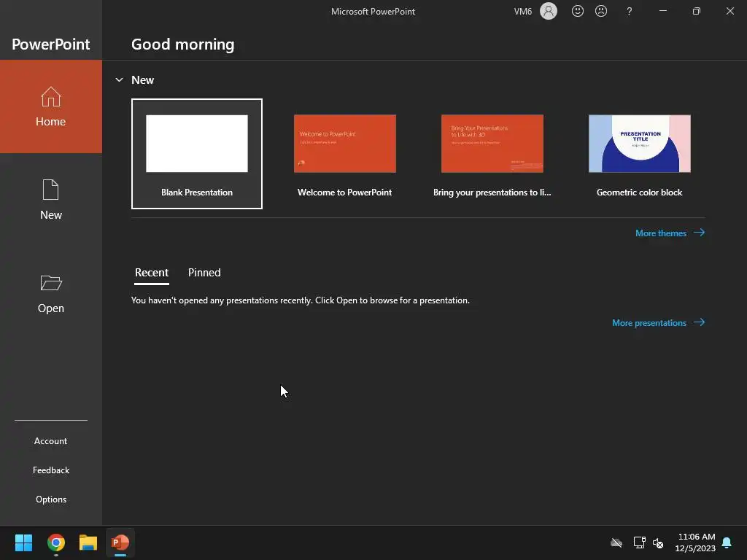Image resolution: width=747 pixels, height=560 pixels.
Task: Select the Geometric color block theme
Action: click(639, 154)
